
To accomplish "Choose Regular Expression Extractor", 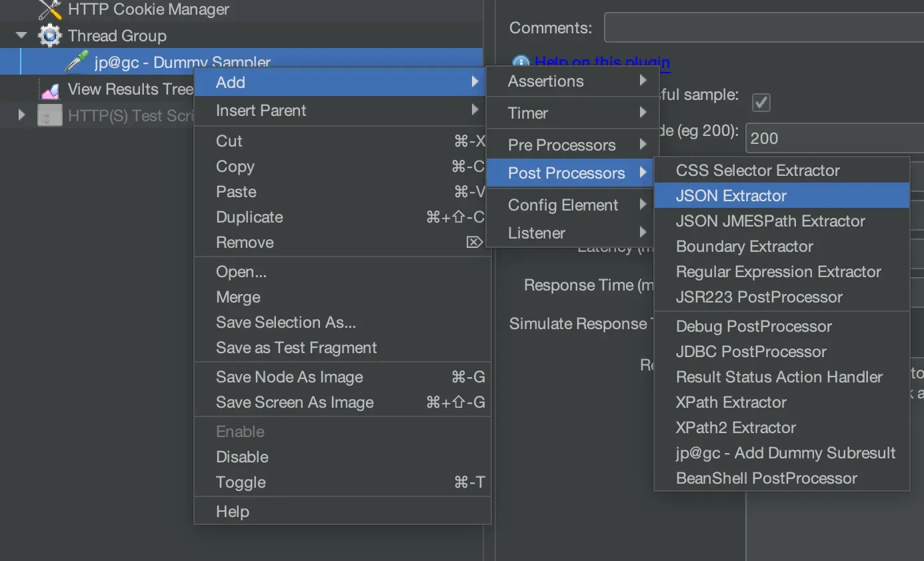I will [x=778, y=272].
